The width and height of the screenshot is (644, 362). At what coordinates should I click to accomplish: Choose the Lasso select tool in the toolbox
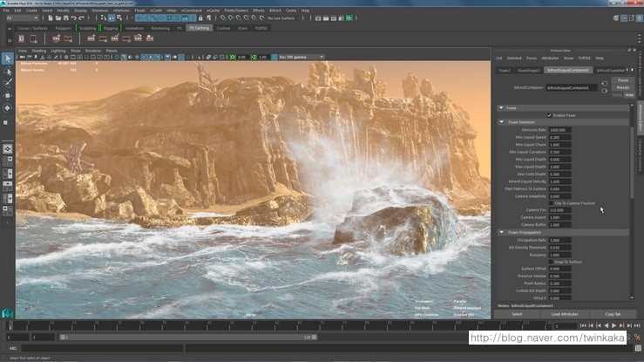click(7, 71)
